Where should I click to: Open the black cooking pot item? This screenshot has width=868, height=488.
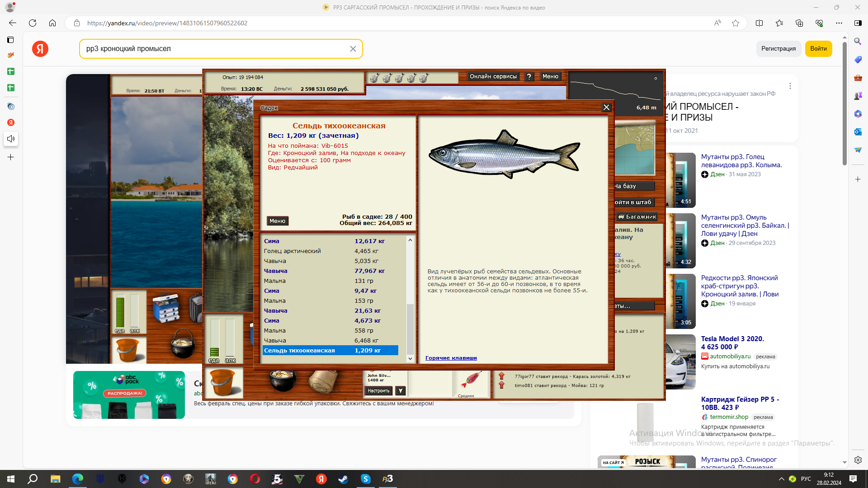pos(283,380)
